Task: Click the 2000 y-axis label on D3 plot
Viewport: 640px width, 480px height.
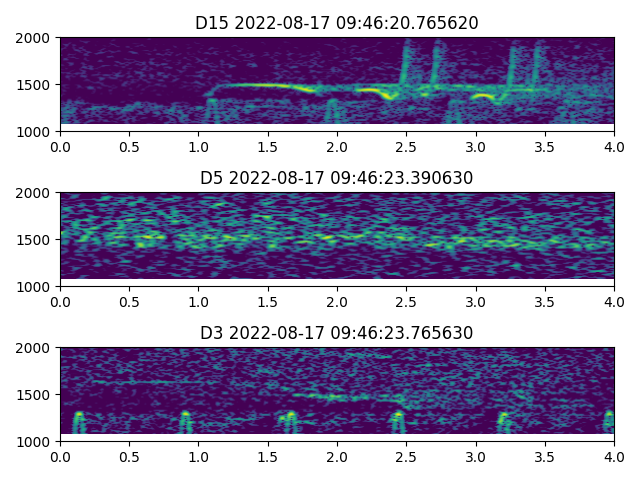Action: pos(36,348)
